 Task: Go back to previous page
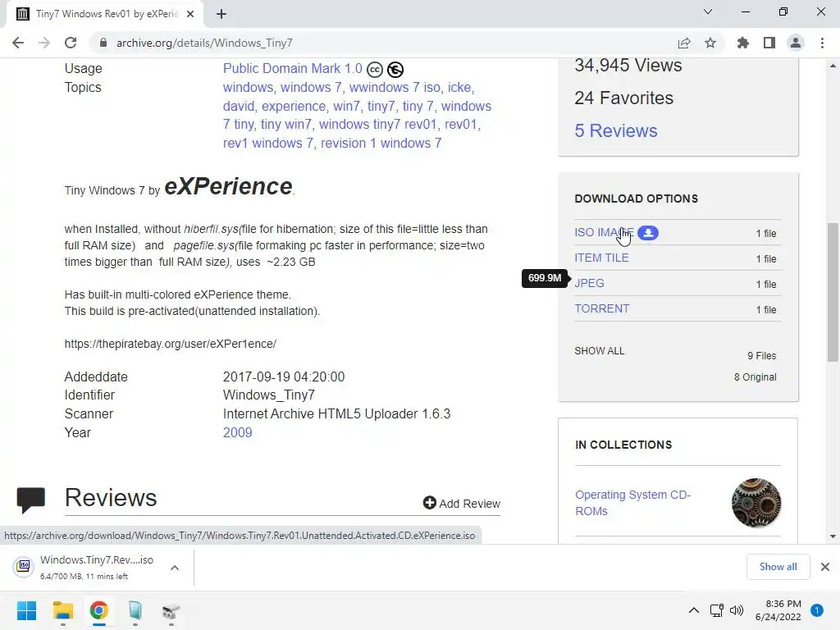click(x=18, y=43)
